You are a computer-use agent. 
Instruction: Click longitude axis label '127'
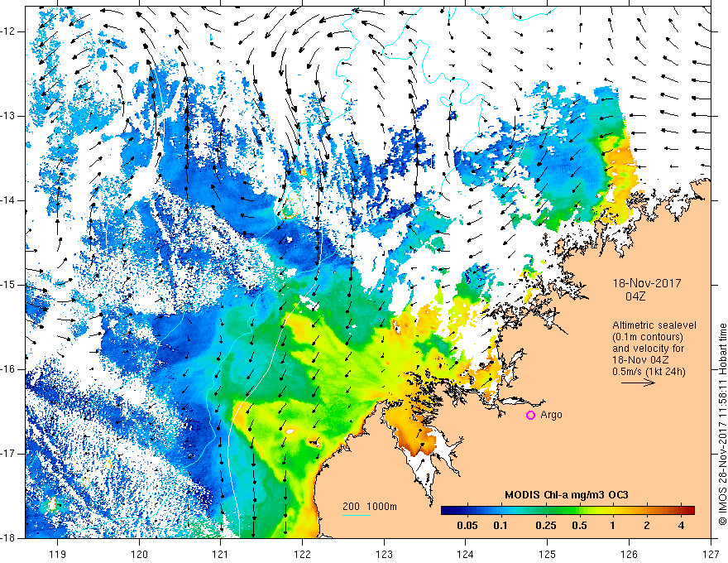(x=711, y=554)
